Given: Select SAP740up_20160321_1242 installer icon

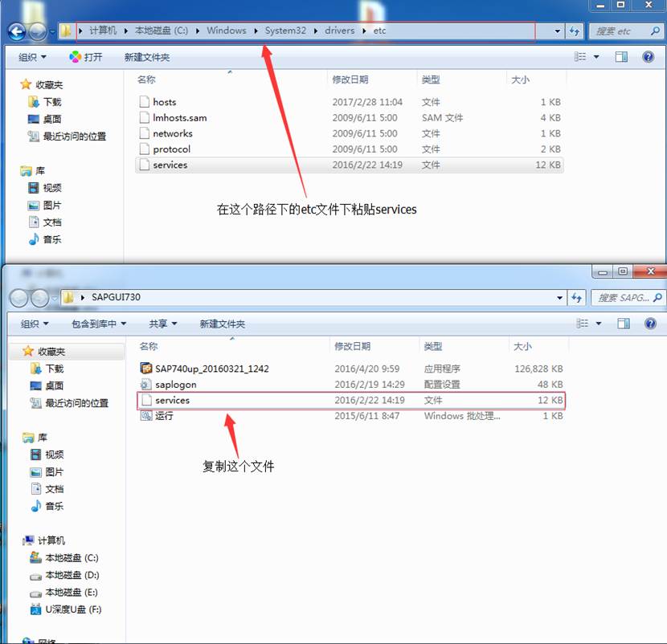Looking at the screenshot, I should [x=146, y=369].
